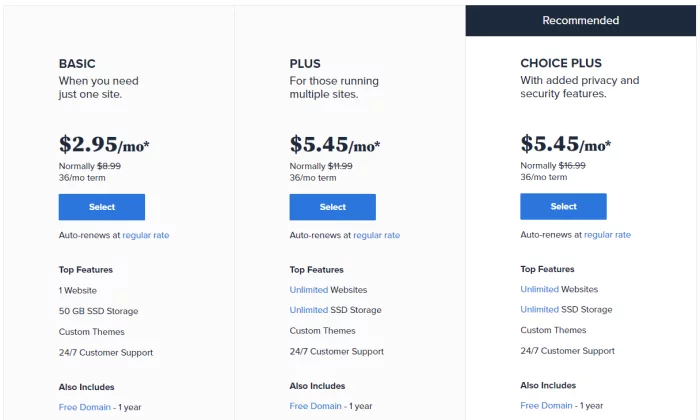700x420 pixels.
Task: Open regular rate link in Plus column
Action: (x=376, y=236)
